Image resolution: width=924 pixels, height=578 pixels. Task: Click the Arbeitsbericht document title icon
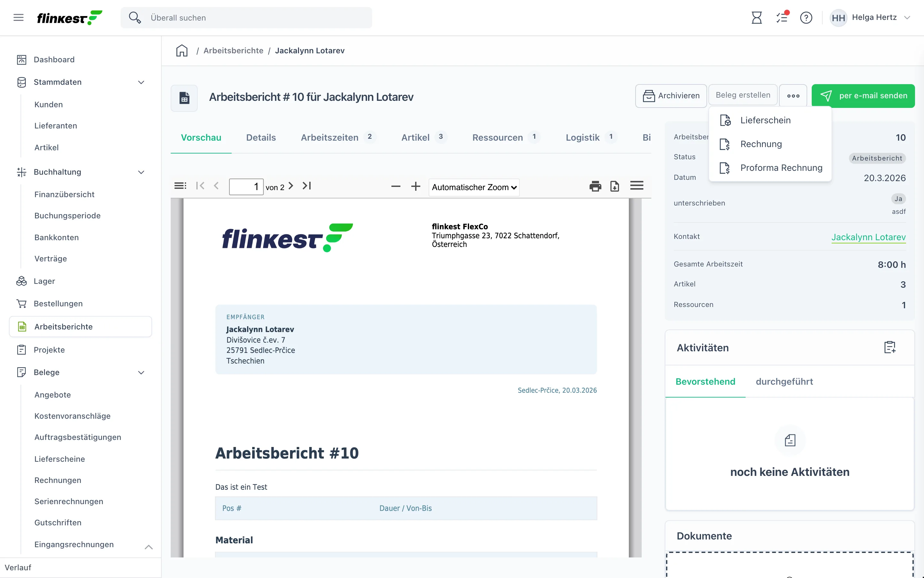[x=184, y=98]
